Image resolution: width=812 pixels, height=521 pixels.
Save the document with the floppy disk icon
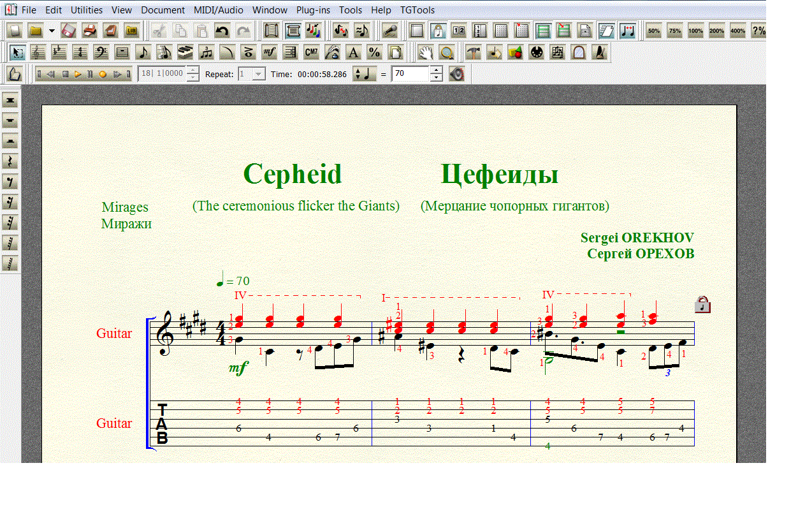tap(69, 31)
